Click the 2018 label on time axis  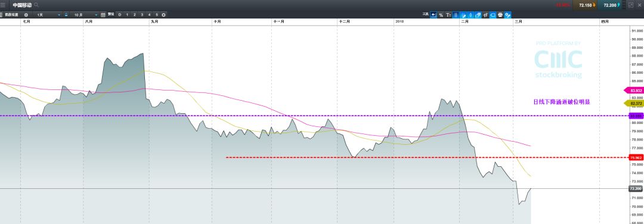click(399, 21)
